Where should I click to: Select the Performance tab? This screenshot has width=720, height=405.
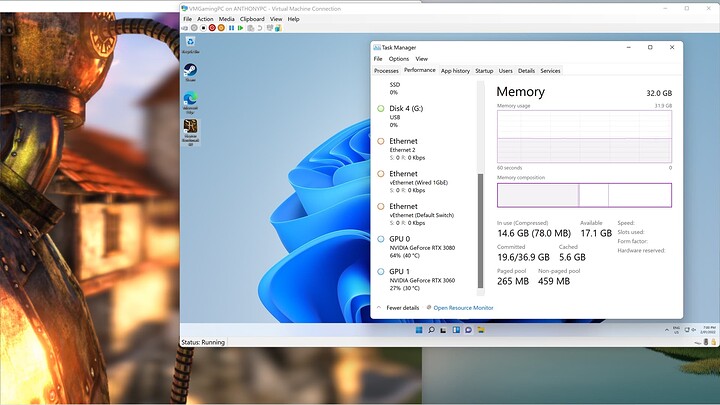tap(420, 70)
